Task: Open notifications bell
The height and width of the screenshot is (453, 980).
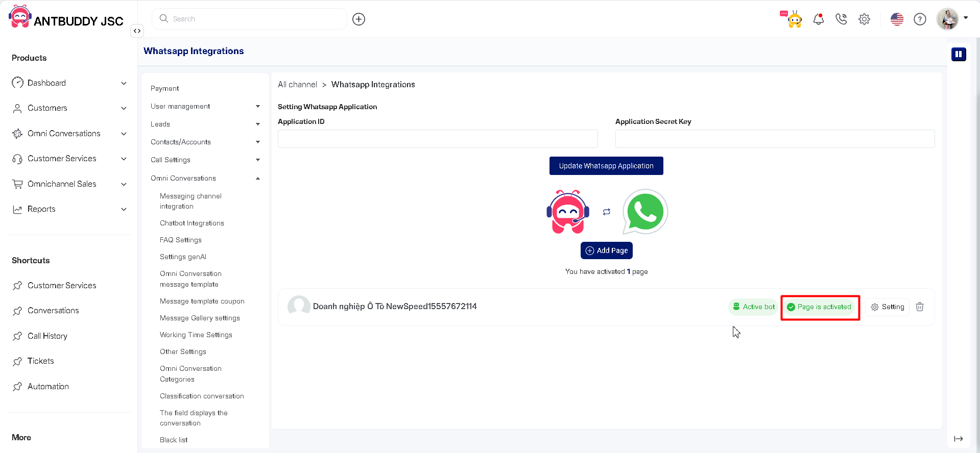Action: 819,19
